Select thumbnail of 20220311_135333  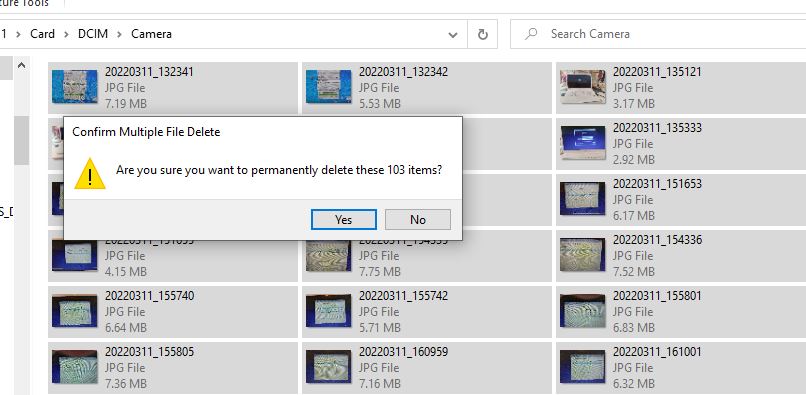tap(582, 142)
